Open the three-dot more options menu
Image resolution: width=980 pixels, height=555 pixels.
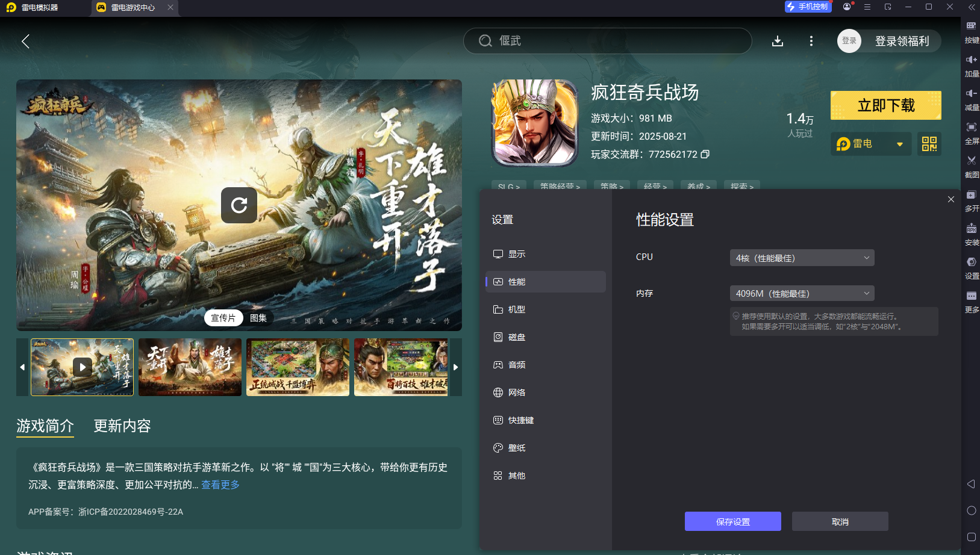pyautogui.click(x=811, y=41)
